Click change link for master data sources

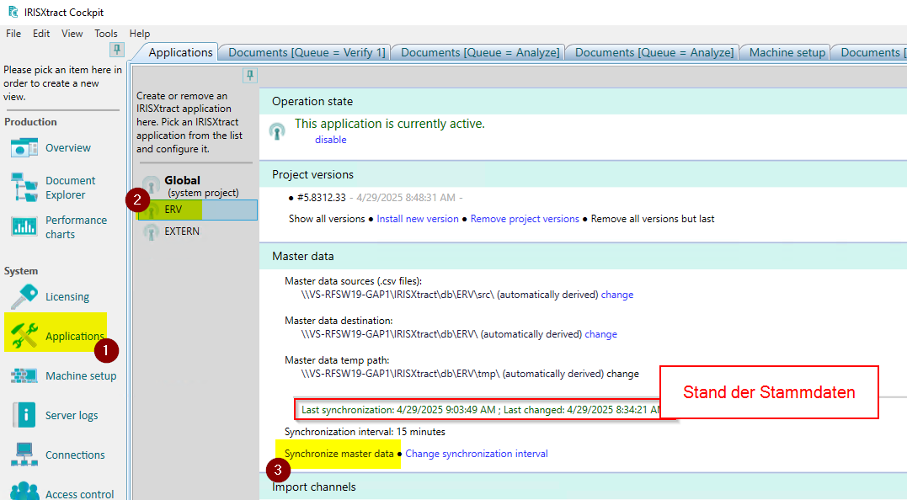(x=617, y=295)
